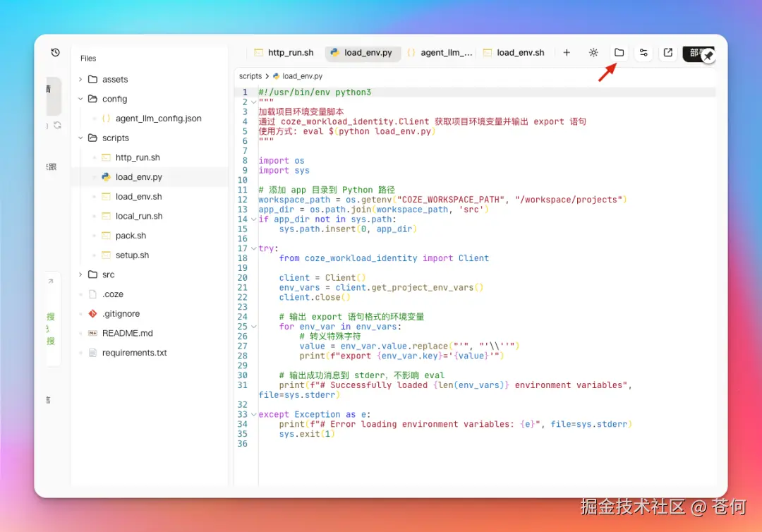Switch to the http_run.sh tab

tap(284, 52)
